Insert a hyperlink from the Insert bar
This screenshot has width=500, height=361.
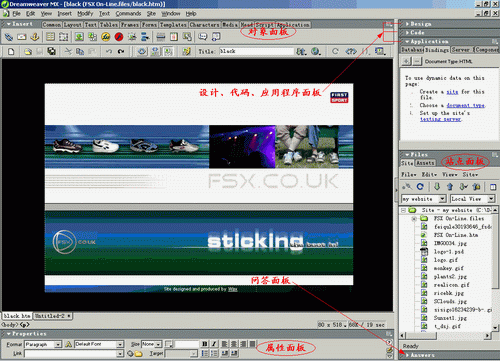pos(9,37)
